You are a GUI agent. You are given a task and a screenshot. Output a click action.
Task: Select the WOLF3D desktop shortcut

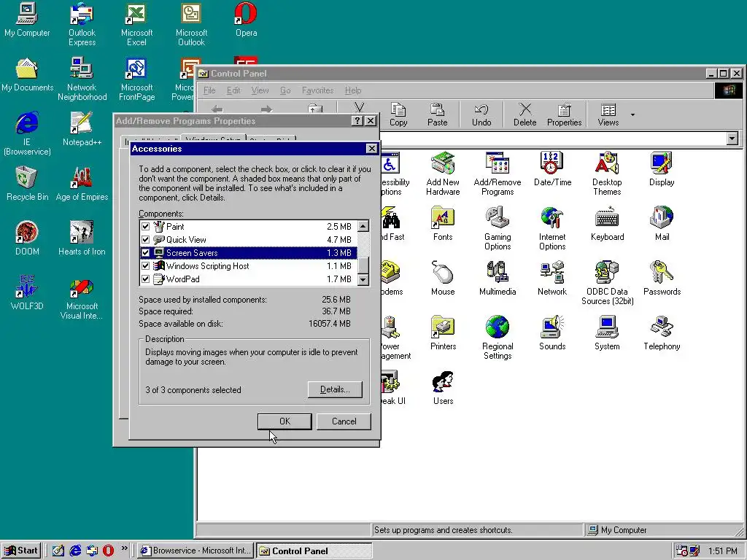pyautogui.click(x=27, y=292)
